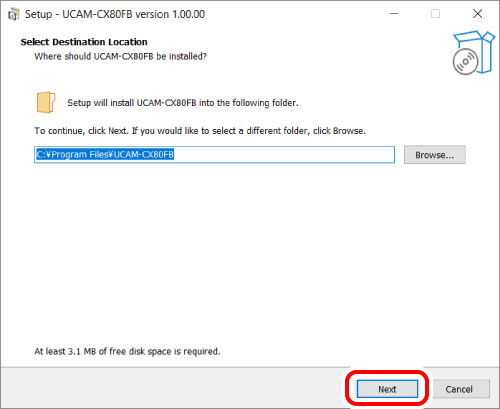Cancel the UCAM-CX80FB installation
500x409 pixels.
pos(459,389)
